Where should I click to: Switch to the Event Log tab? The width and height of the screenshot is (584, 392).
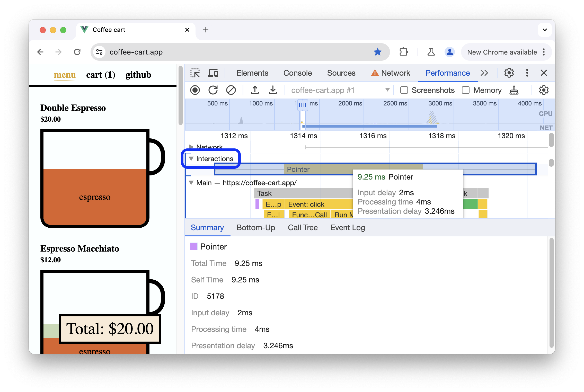point(347,227)
